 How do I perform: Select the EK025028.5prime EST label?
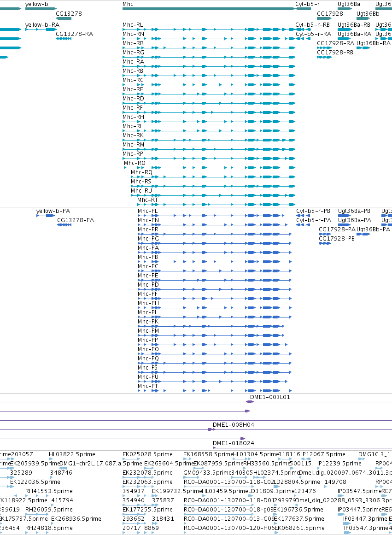point(147,454)
